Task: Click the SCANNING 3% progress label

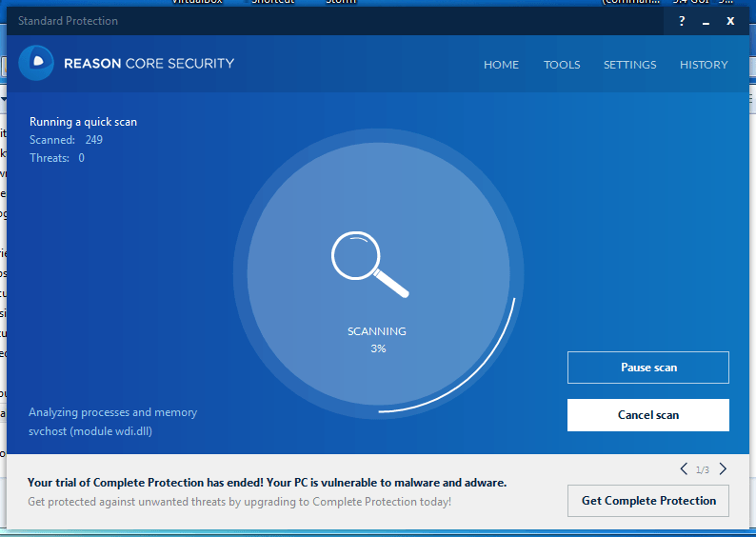Action: [377, 340]
